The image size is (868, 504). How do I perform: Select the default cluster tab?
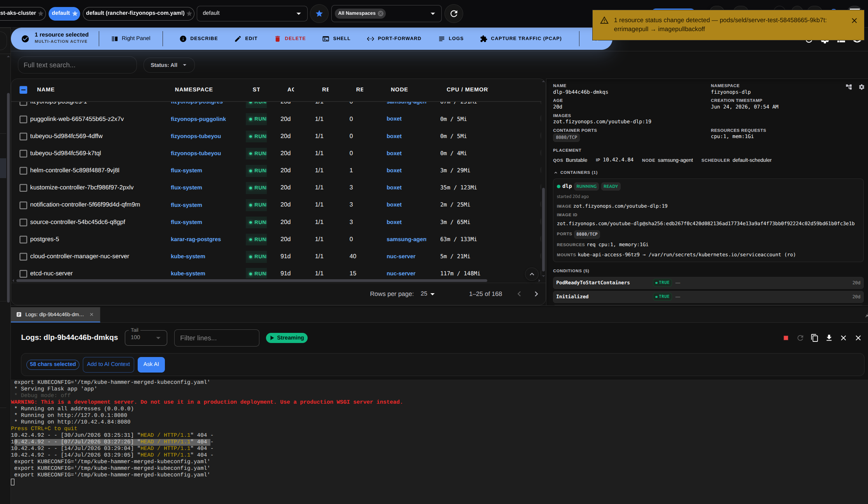point(64,14)
